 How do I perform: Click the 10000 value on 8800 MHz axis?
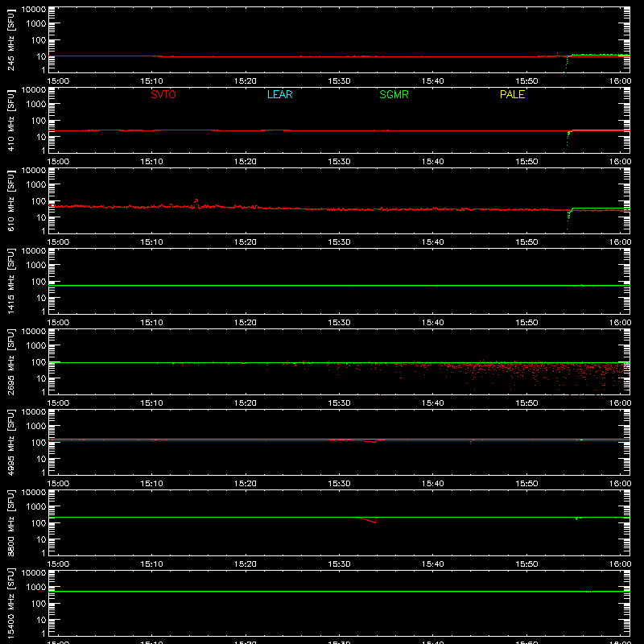pyautogui.click(x=34, y=493)
